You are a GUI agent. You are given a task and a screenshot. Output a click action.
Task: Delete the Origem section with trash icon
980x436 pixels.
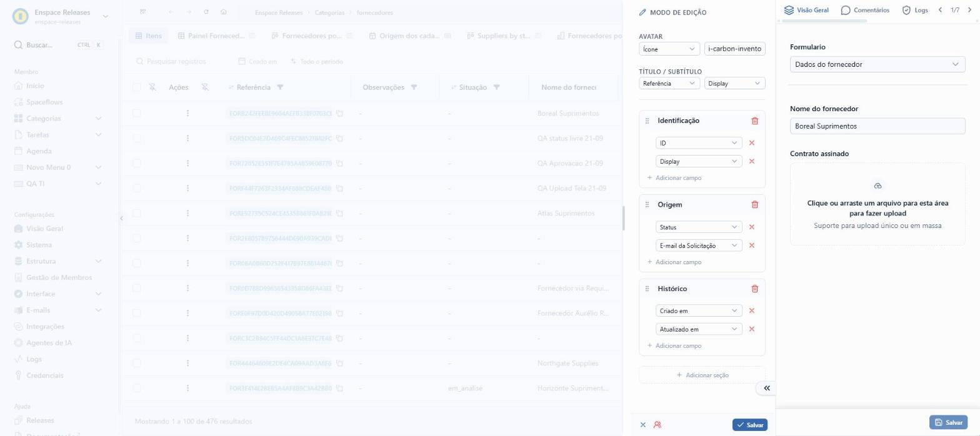point(754,204)
